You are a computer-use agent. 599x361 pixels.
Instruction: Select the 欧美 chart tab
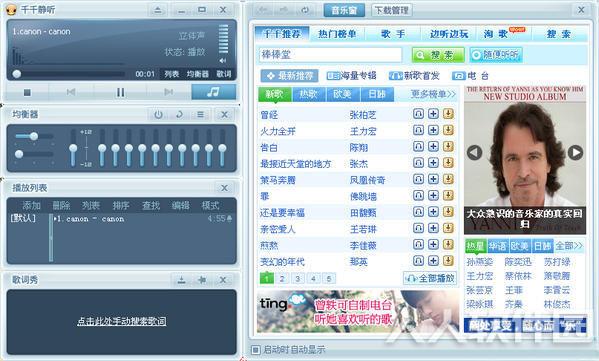coord(342,94)
